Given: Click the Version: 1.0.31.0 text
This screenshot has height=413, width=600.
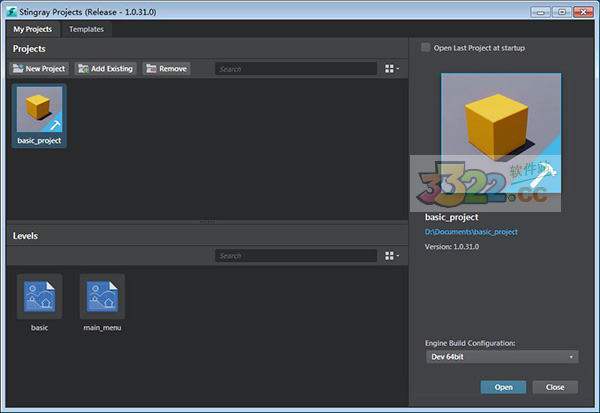Looking at the screenshot, I should pos(452,247).
